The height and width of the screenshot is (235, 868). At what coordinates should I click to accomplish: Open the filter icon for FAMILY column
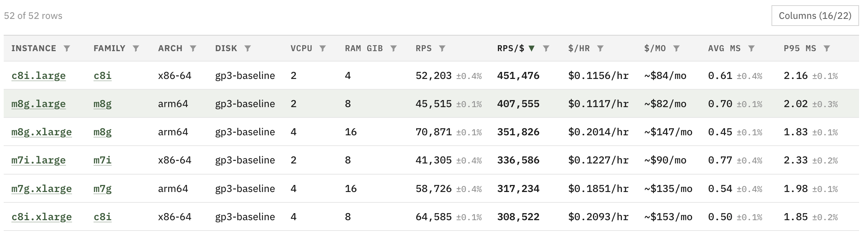pyautogui.click(x=136, y=49)
